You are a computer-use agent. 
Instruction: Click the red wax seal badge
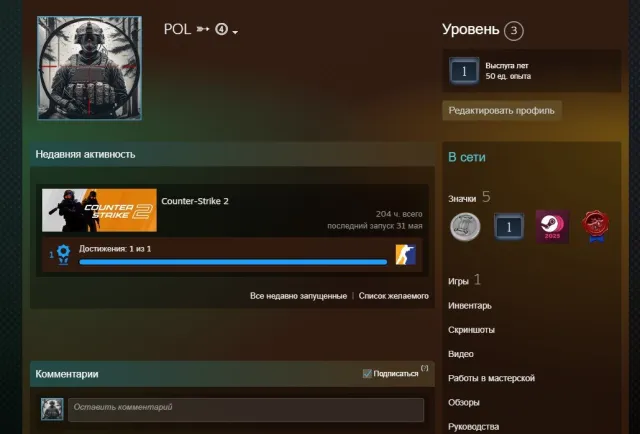pyautogui.click(x=596, y=227)
